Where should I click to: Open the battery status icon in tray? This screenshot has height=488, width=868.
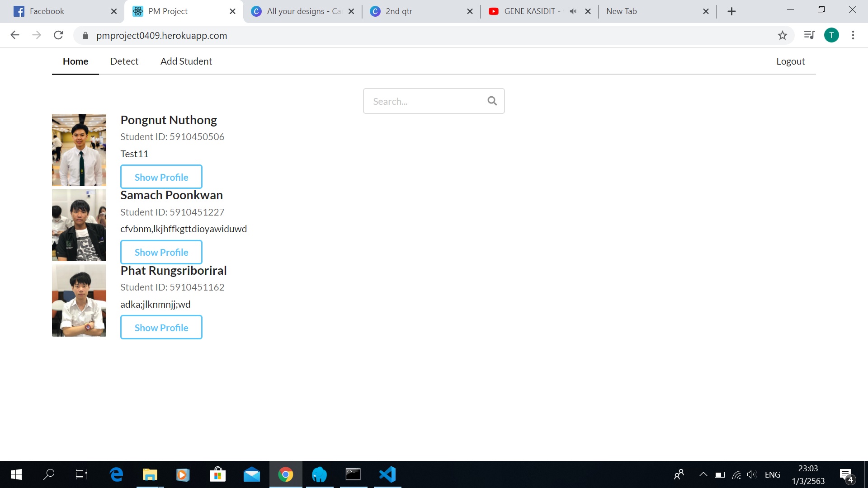pos(720,474)
